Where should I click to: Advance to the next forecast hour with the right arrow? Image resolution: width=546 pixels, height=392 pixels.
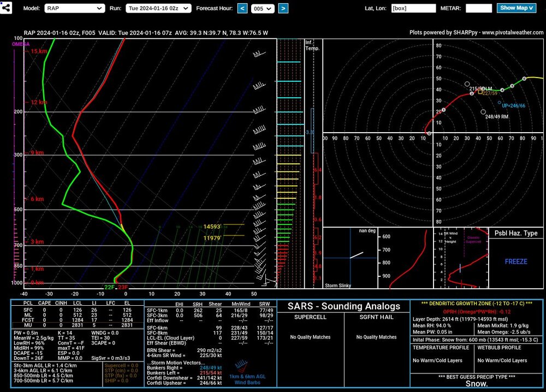(x=283, y=8)
